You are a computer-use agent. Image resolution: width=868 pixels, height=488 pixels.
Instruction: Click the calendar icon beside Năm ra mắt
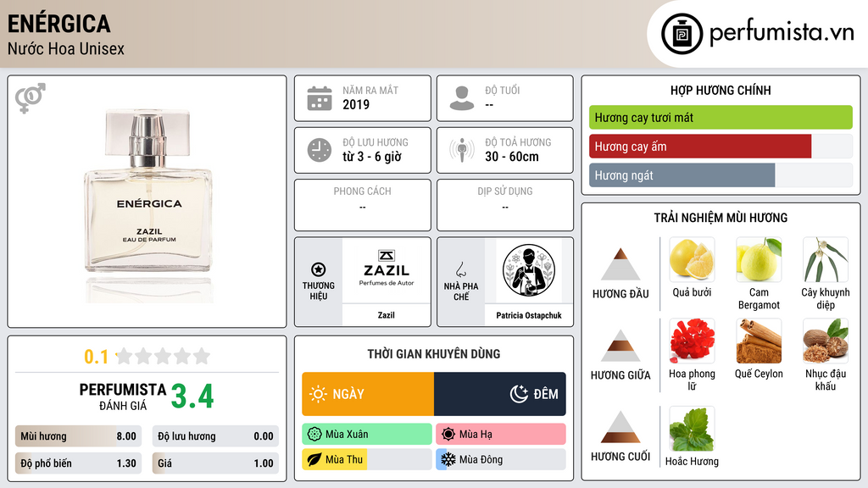tap(320, 98)
